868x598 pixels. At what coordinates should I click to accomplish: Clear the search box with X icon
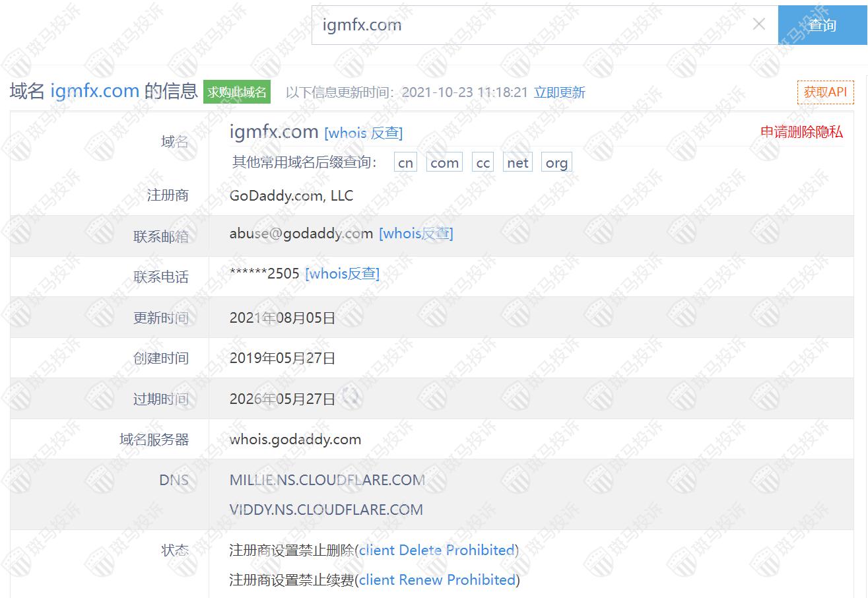point(759,24)
